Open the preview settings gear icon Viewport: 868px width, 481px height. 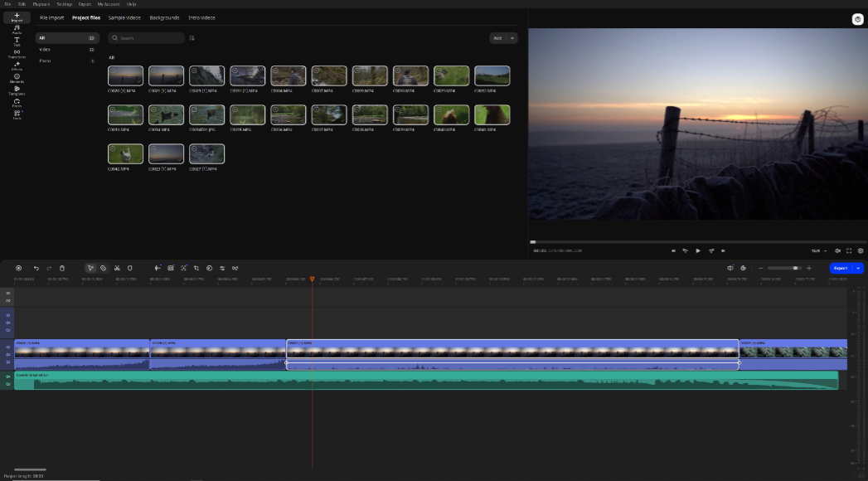click(x=861, y=250)
